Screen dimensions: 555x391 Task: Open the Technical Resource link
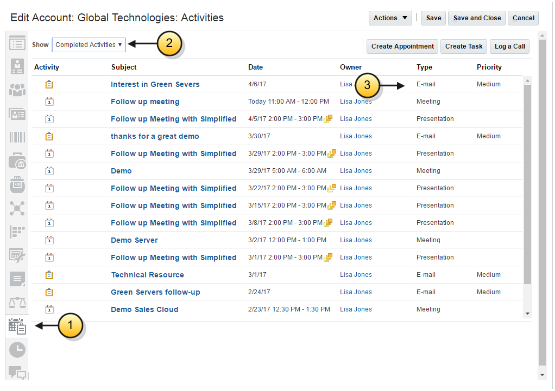click(147, 275)
